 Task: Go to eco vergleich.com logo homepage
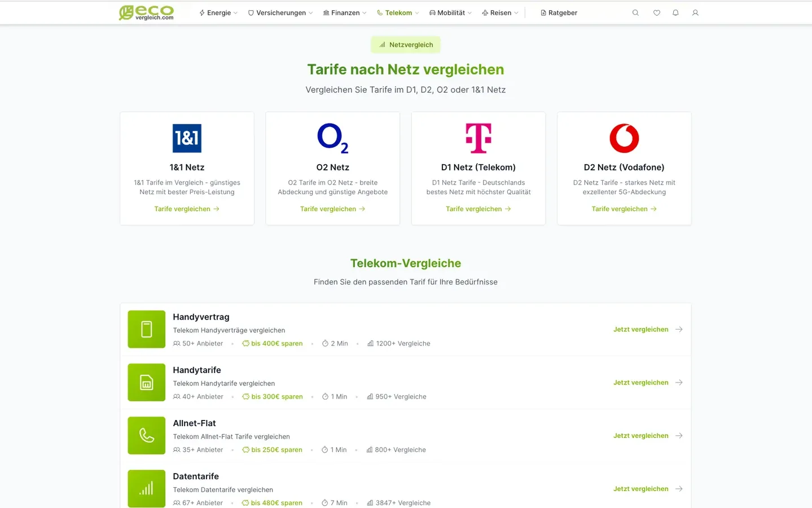(146, 13)
